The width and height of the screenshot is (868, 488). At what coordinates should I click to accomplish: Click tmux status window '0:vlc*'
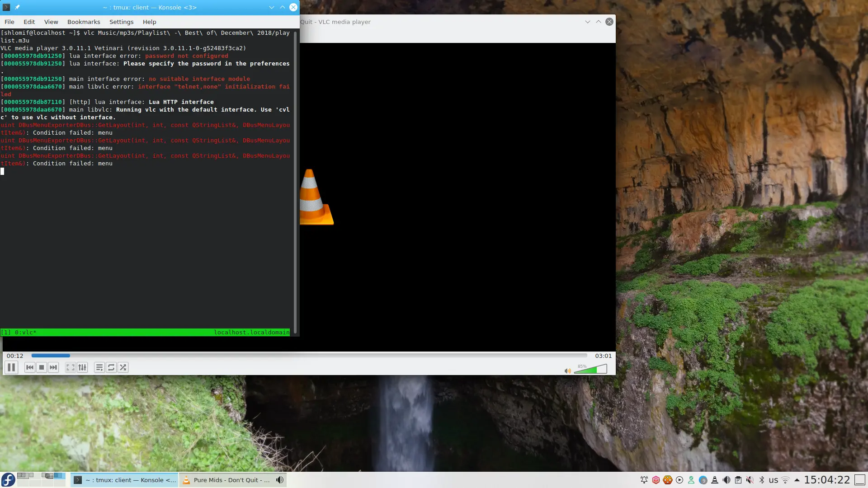click(25, 332)
